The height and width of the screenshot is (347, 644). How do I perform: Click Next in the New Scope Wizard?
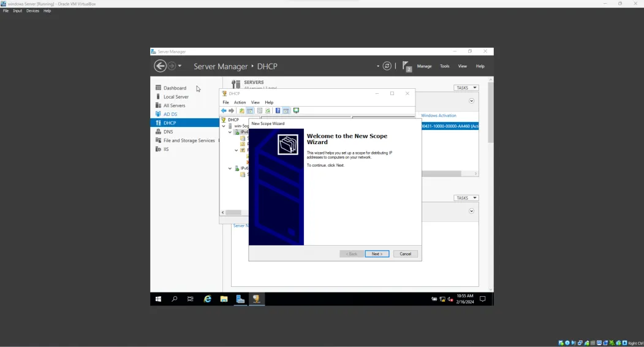377,254
